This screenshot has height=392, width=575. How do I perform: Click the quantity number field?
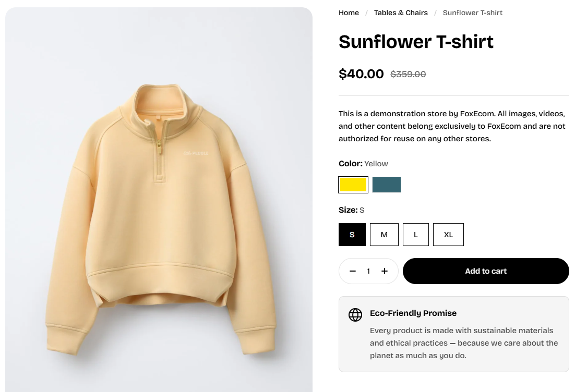(368, 271)
